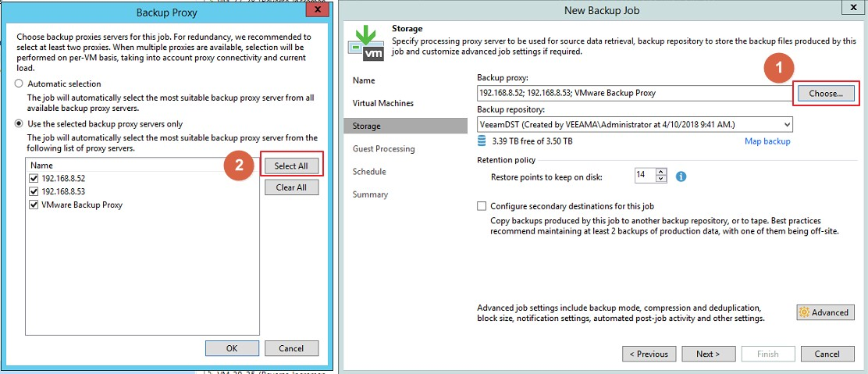Close the Backup Proxy dialog
This screenshot has height=374, width=868.
315,12
